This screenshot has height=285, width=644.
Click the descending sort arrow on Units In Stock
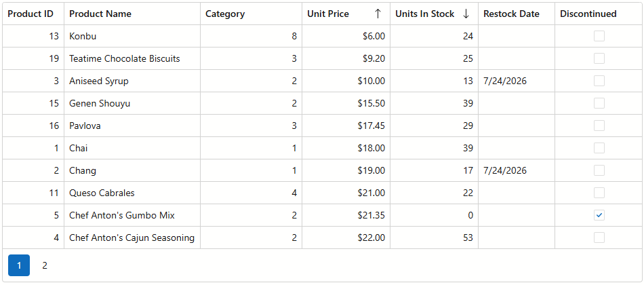coord(466,14)
